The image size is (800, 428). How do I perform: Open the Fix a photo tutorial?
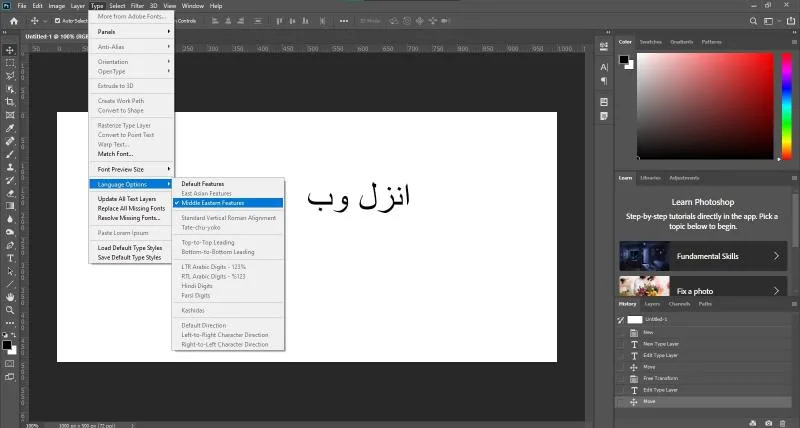point(703,287)
